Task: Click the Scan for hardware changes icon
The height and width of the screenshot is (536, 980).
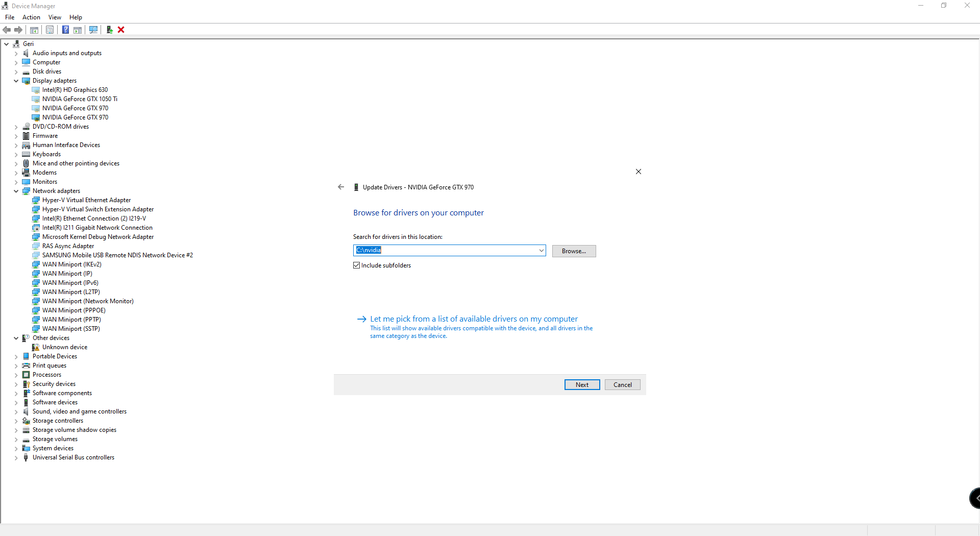Action: (93, 30)
